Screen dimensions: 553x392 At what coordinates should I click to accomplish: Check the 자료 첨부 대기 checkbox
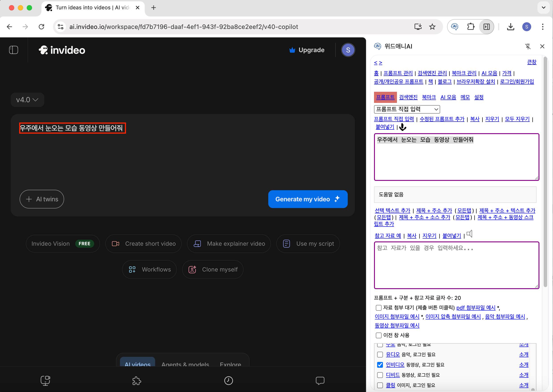click(378, 308)
